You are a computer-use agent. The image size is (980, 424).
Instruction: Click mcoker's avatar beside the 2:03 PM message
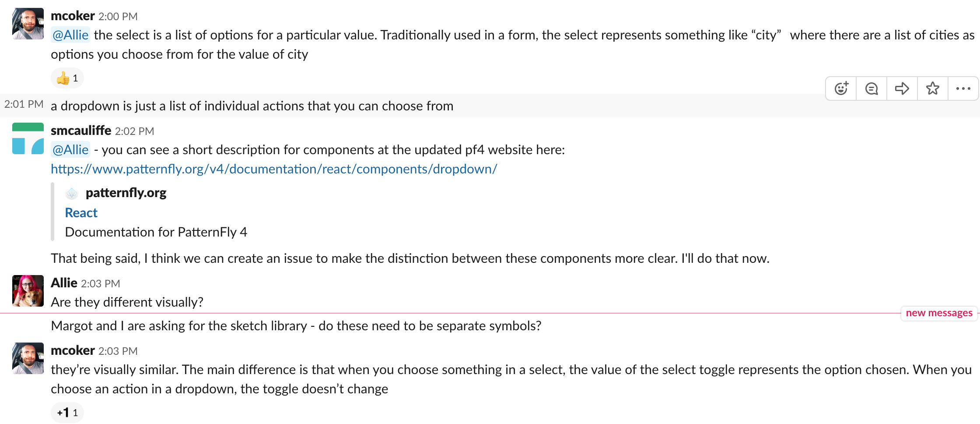coord(28,358)
